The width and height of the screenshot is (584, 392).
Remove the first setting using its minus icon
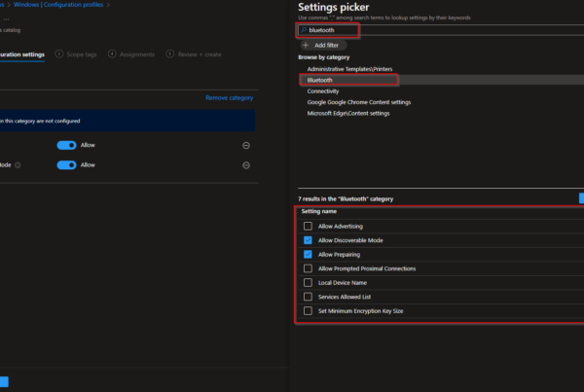[246, 145]
